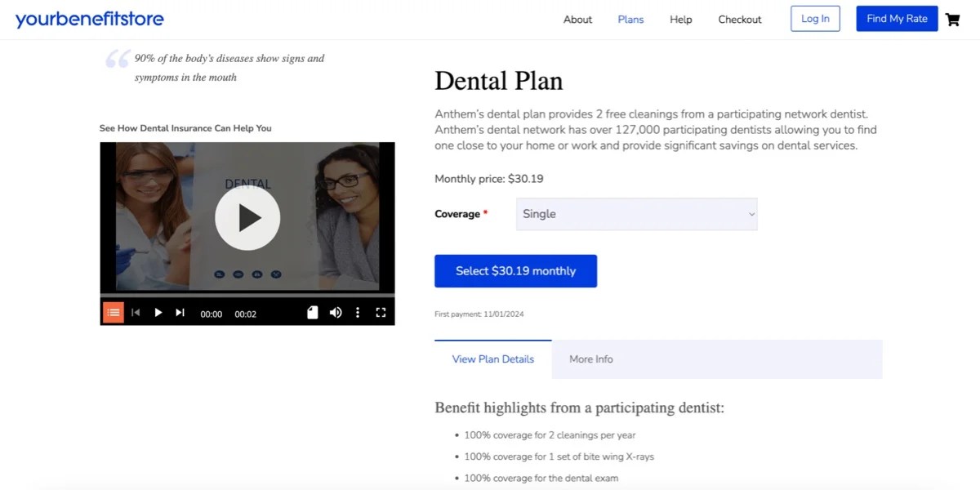Viewport: 980px width, 490px height.
Task: Click Find My Rate
Action: click(897, 18)
